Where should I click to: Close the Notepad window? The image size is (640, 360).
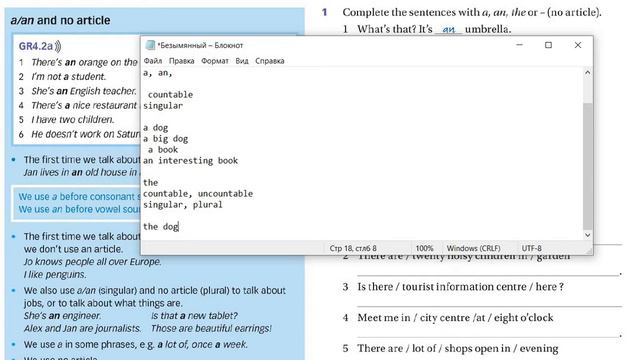(x=578, y=45)
